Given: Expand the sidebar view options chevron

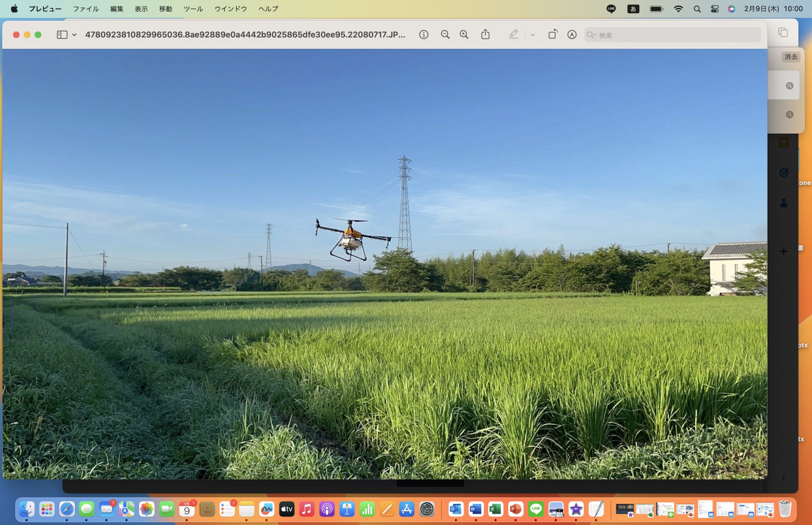Looking at the screenshot, I should point(74,35).
